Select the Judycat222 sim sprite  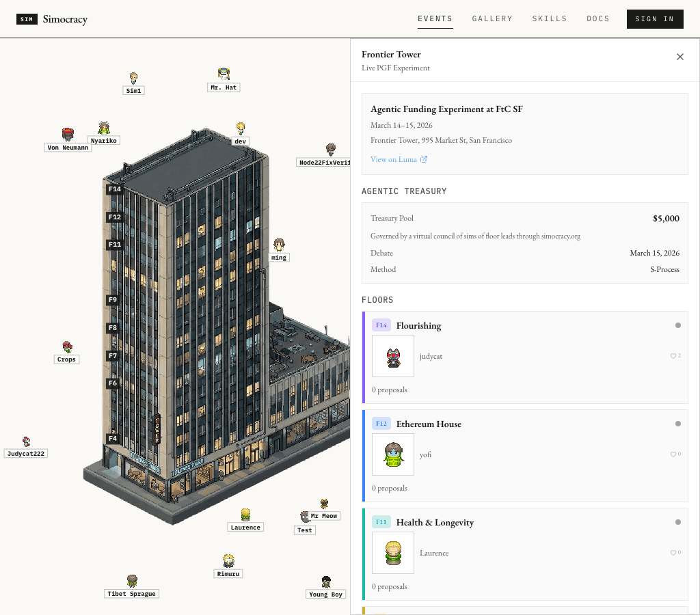pyautogui.click(x=27, y=442)
